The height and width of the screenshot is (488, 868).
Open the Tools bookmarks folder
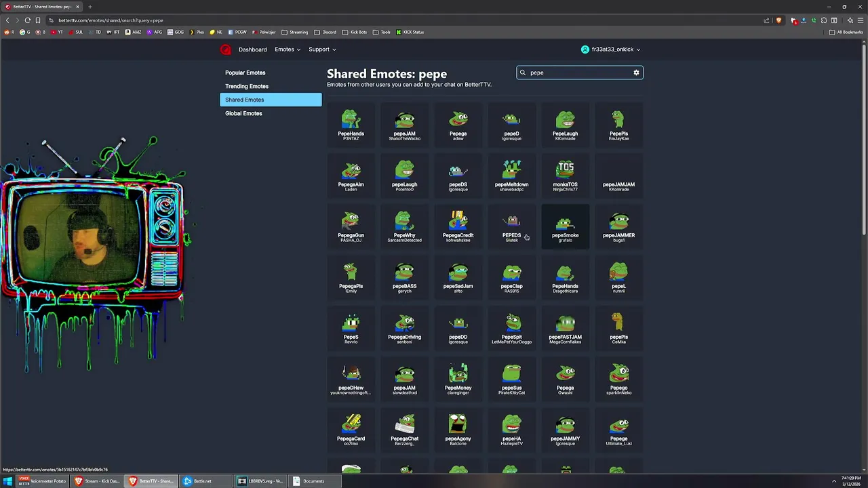382,32
